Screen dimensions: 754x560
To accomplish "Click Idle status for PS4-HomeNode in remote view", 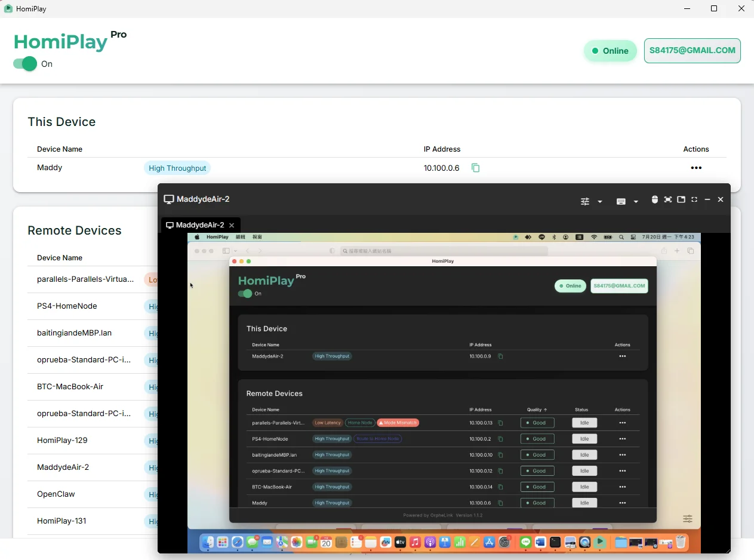I will [584, 439].
